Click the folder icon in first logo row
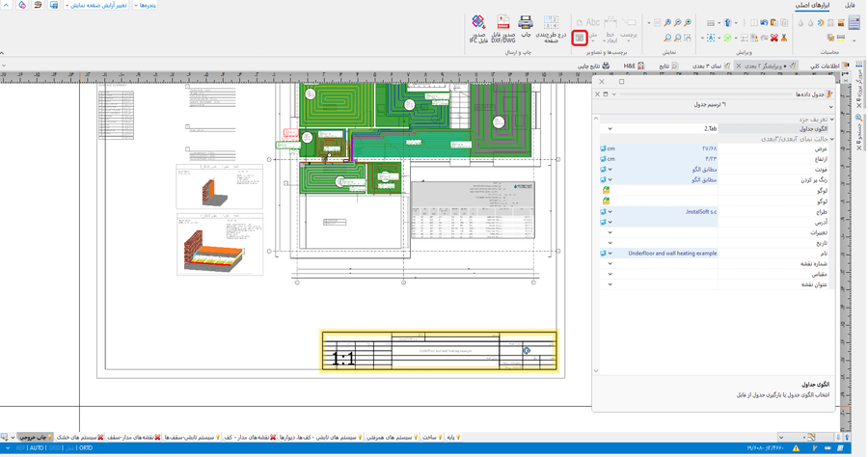Image resolution: width=868 pixels, height=457 pixels. (606, 191)
